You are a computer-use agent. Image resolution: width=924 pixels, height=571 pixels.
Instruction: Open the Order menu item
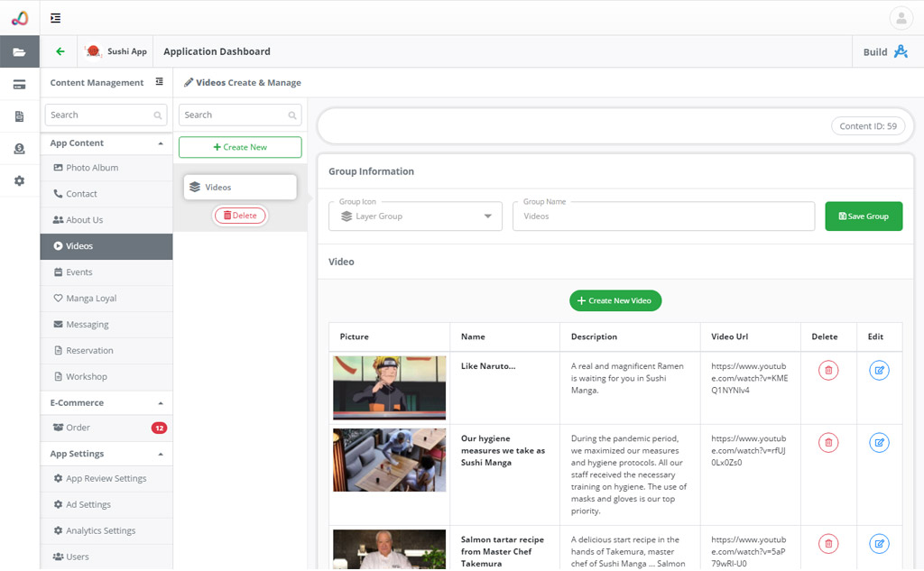(x=106, y=428)
